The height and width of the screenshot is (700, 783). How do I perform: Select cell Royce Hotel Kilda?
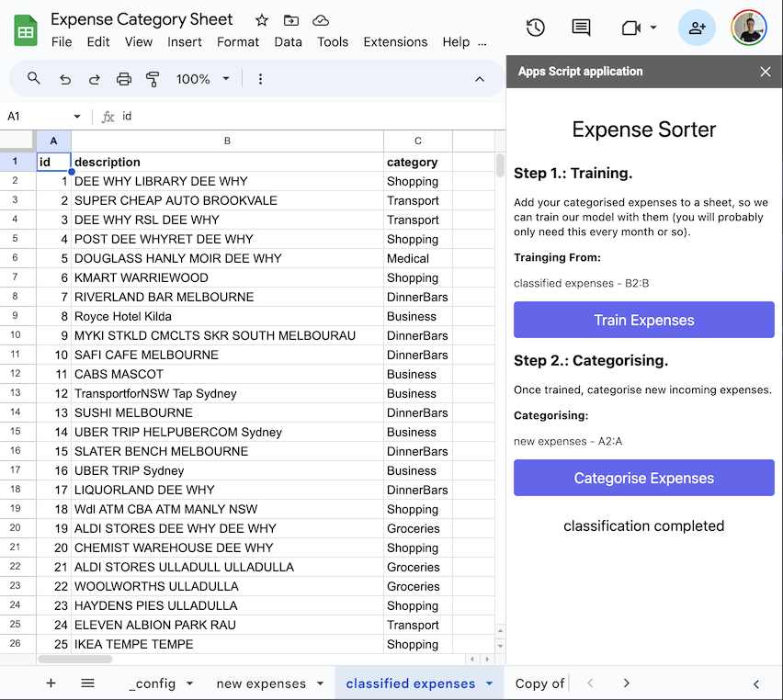pyautogui.click(x=227, y=316)
